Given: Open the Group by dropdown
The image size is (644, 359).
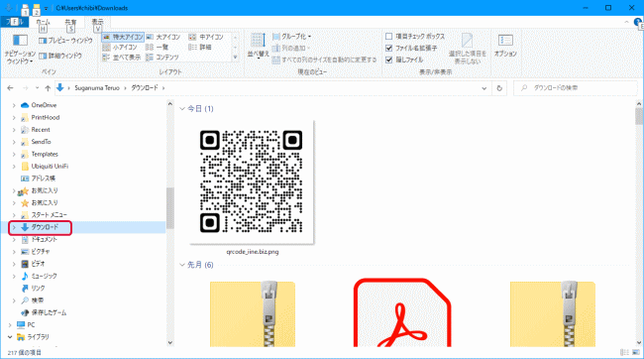Looking at the screenshot, I should click(291, 37).
